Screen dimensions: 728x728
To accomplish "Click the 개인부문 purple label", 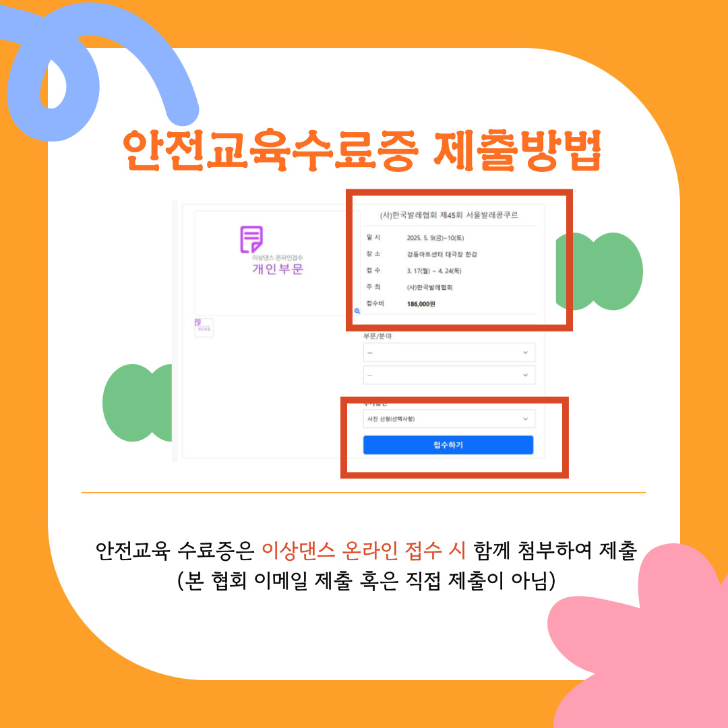I will tap(278, 269).
